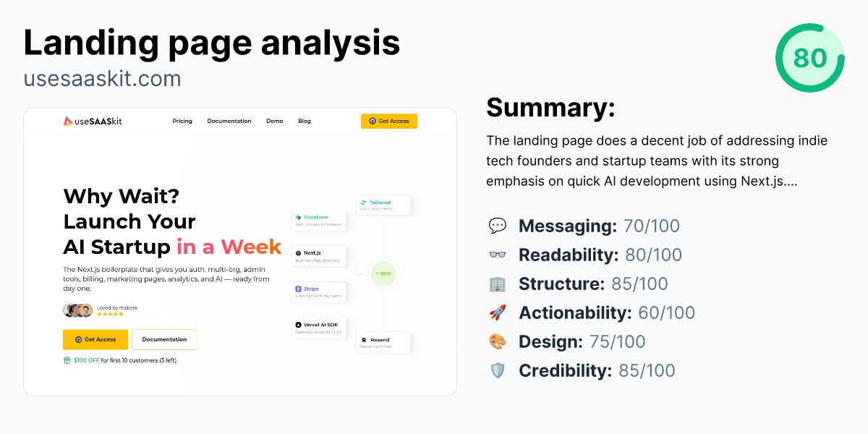The image size is (868, 434).
Task: Open the Pricing menu item
Action: point(182,121)
